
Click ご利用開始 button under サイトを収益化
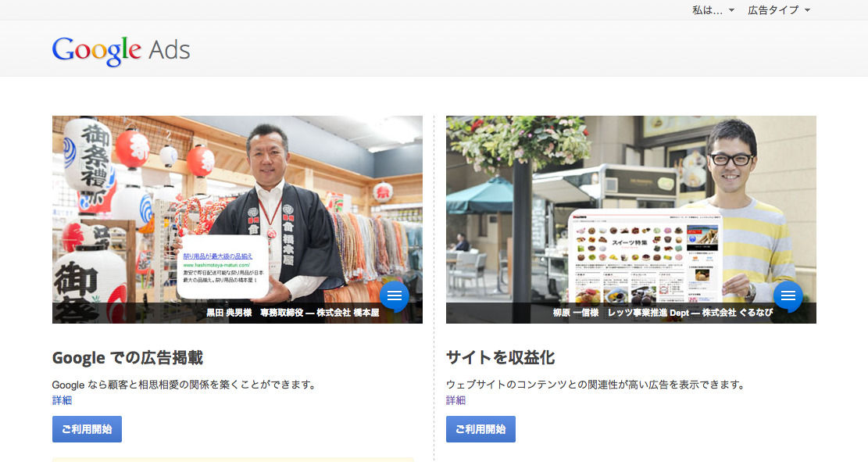coord(480,429)
